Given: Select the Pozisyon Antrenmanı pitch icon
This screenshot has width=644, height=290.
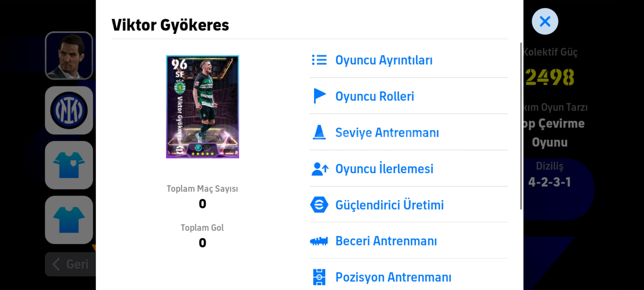Looking at the screenshot, I should point(319,277).
